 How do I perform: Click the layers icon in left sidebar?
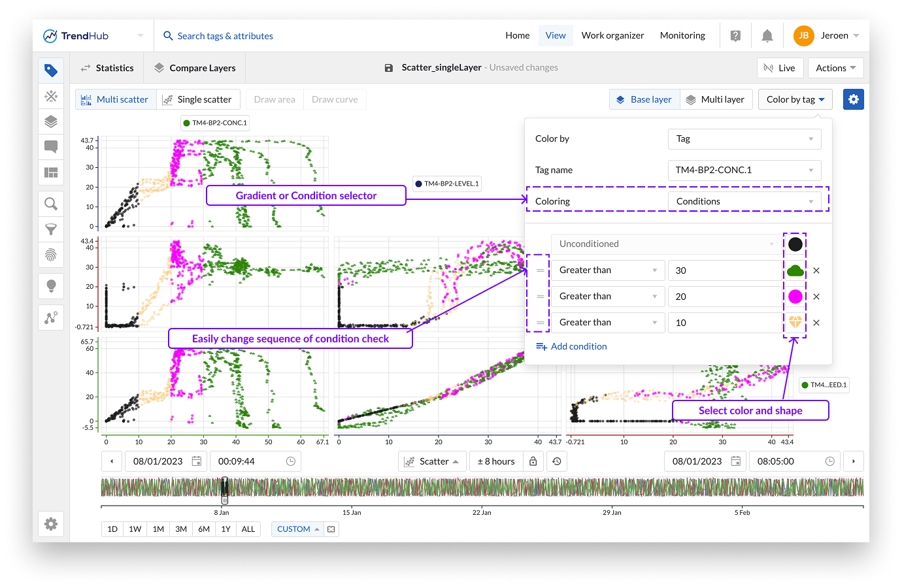(x=51, y=122)
